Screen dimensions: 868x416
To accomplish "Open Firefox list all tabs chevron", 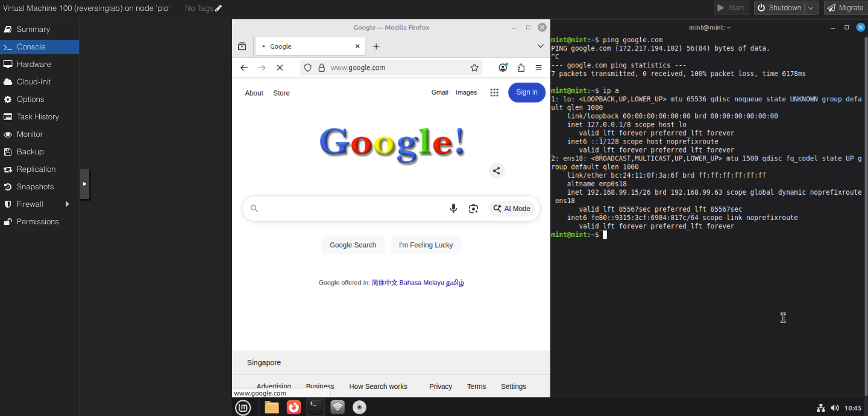I will [541, 46].
